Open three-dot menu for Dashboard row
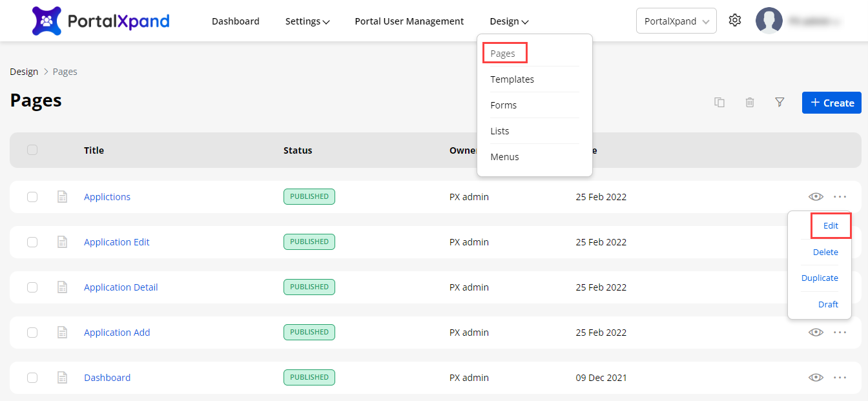 pos(840,378)
